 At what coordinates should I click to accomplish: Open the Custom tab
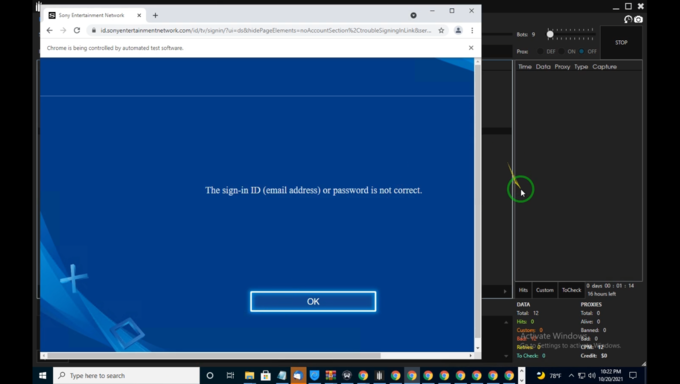tap(545, 290)
